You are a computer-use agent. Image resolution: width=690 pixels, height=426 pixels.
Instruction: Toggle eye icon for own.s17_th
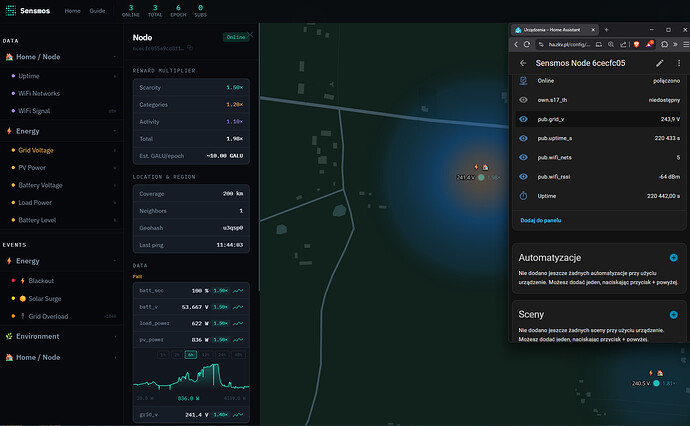coord(523,100)
